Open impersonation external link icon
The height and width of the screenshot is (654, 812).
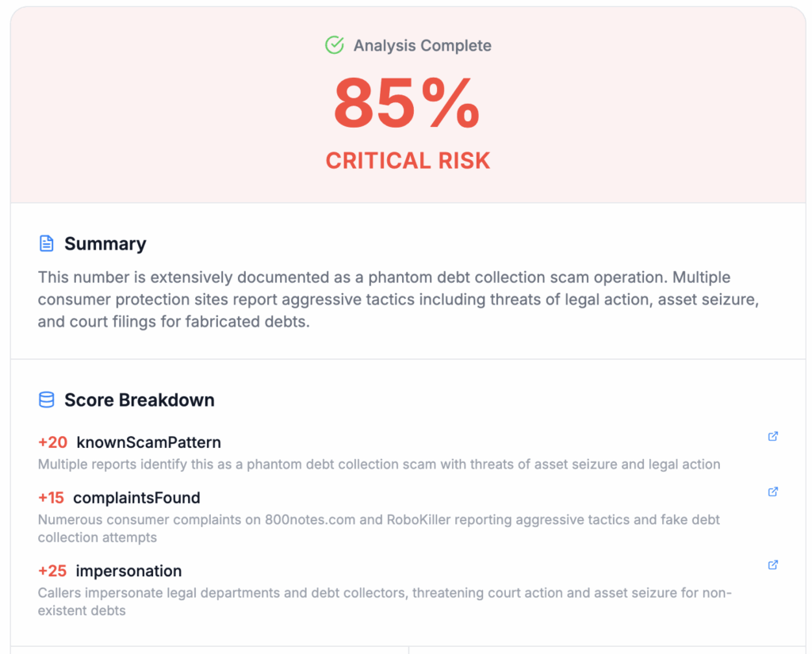tap(773, 565)
